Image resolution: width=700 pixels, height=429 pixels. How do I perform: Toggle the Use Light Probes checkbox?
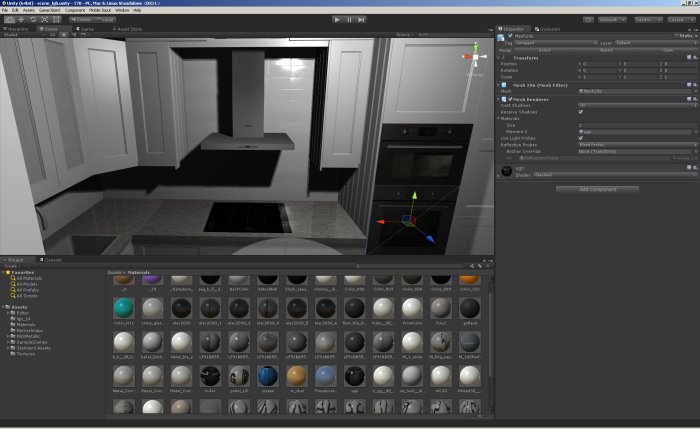click(x=581, y=138)
